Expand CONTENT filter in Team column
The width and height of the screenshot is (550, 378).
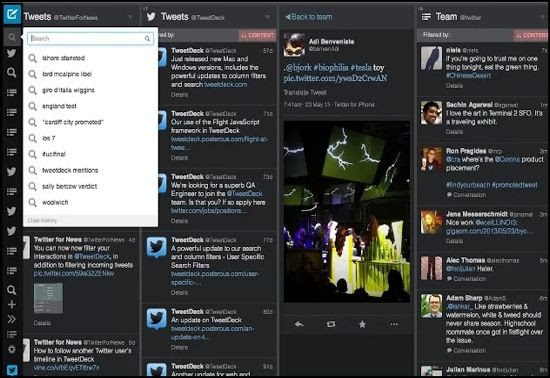tap(531, 35)
